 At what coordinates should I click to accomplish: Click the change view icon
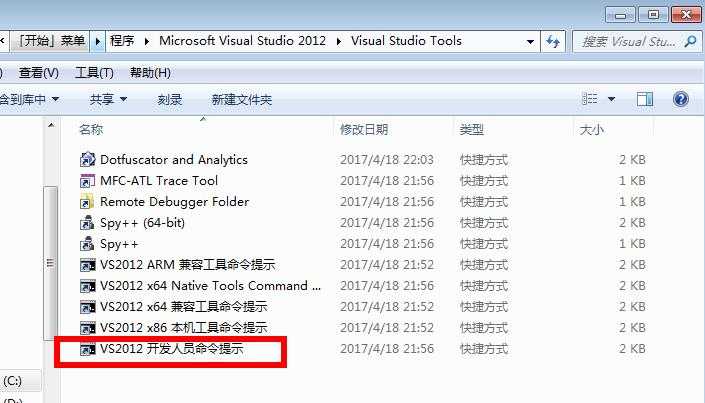point(589,99)
